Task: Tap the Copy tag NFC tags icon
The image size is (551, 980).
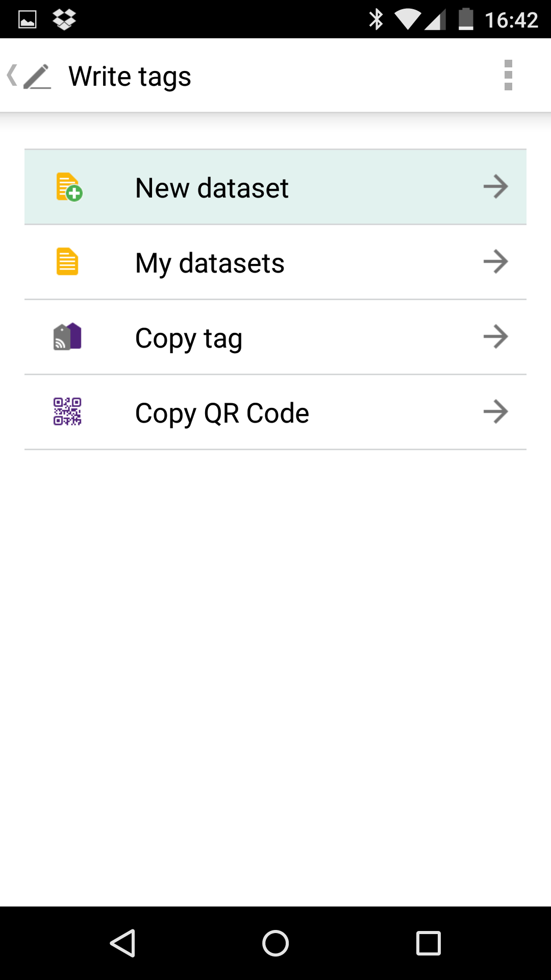Action: [x=67, y=336]
